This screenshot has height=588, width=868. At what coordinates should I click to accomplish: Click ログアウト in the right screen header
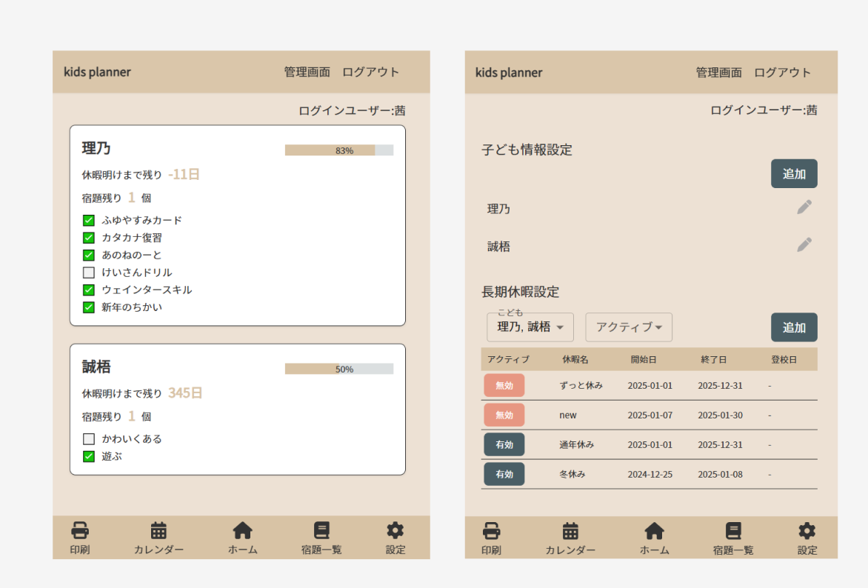[x=782, y=73]
